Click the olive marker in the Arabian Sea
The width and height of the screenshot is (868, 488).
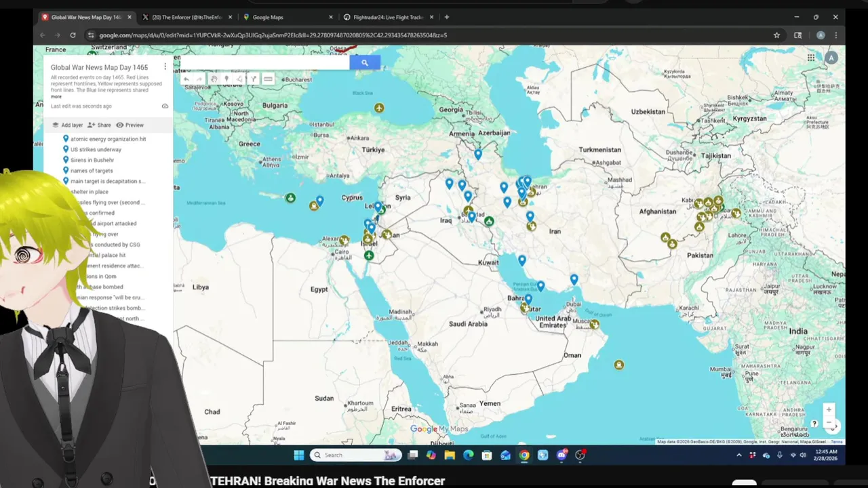pos(618,365)
